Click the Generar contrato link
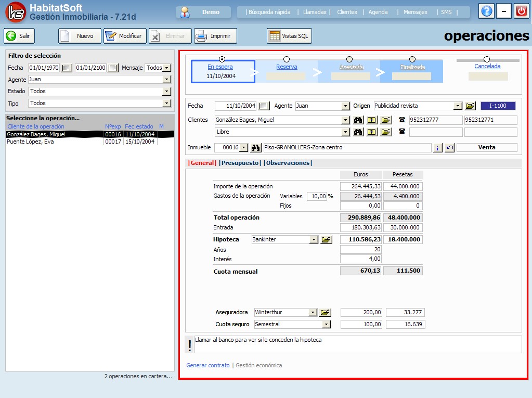Screen dimensions: 532x398 207,365
